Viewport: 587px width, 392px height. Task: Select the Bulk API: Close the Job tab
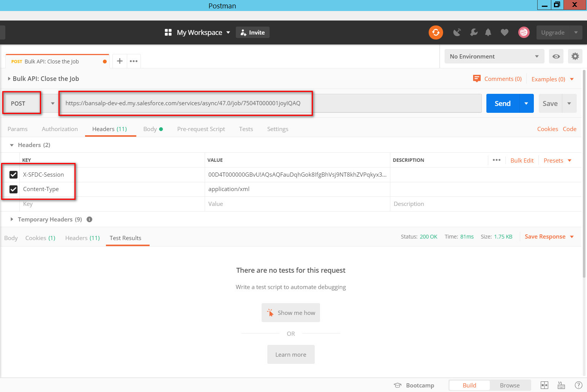point(57,61)
